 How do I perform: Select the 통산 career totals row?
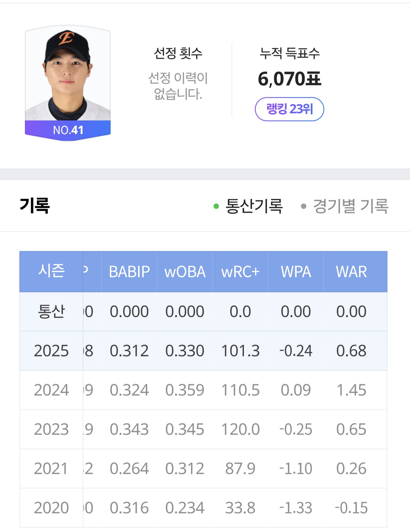[51, 311]
